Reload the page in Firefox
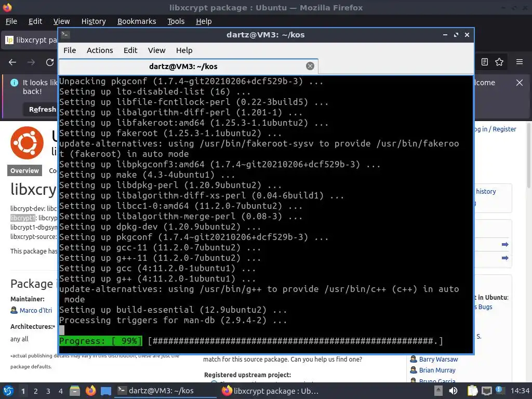532x399 pixels. point(50,62)
